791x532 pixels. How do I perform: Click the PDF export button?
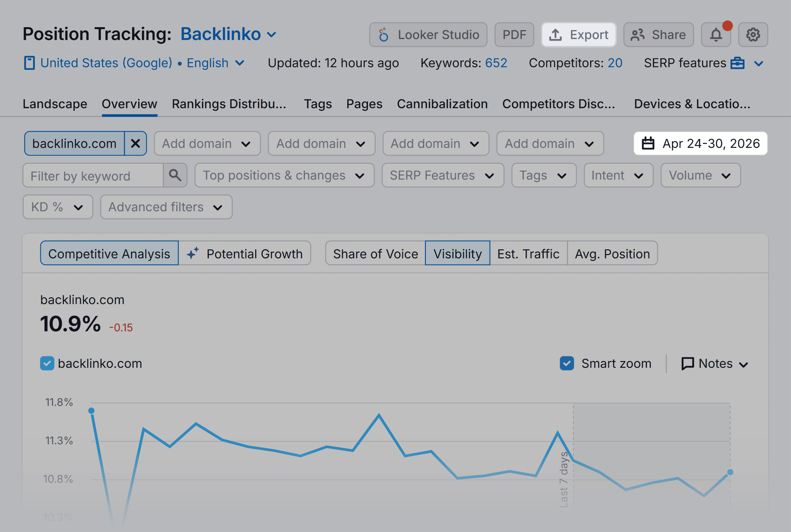(x=514, y=34)
